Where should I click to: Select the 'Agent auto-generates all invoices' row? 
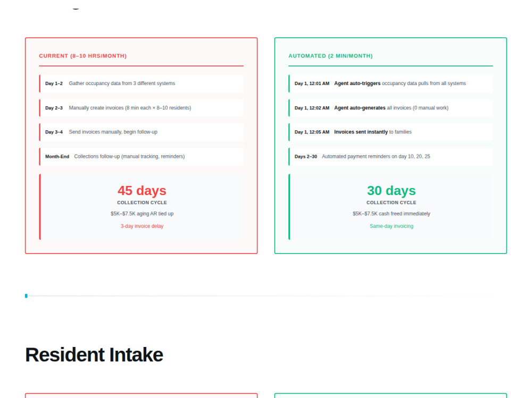click(x=390, y=108)
